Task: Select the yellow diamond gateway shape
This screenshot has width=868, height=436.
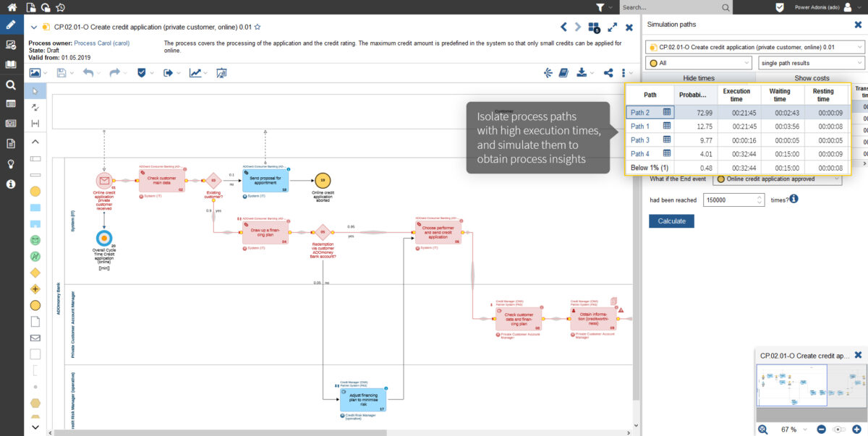Action: click(35, 273)
